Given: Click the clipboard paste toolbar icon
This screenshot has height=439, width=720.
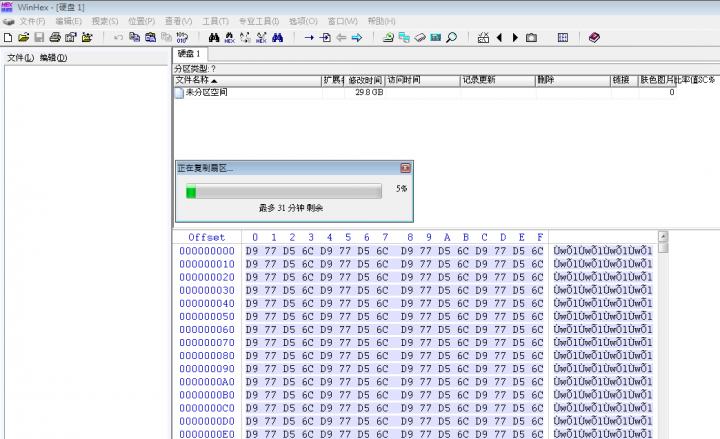Looking at the screenshot, I should 150,38.
